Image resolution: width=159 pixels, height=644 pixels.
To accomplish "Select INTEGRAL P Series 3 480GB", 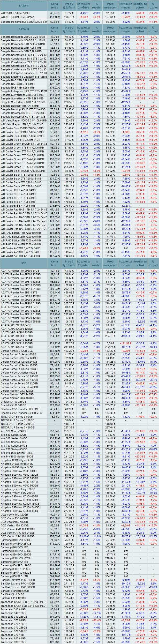I will coord(17,427).
